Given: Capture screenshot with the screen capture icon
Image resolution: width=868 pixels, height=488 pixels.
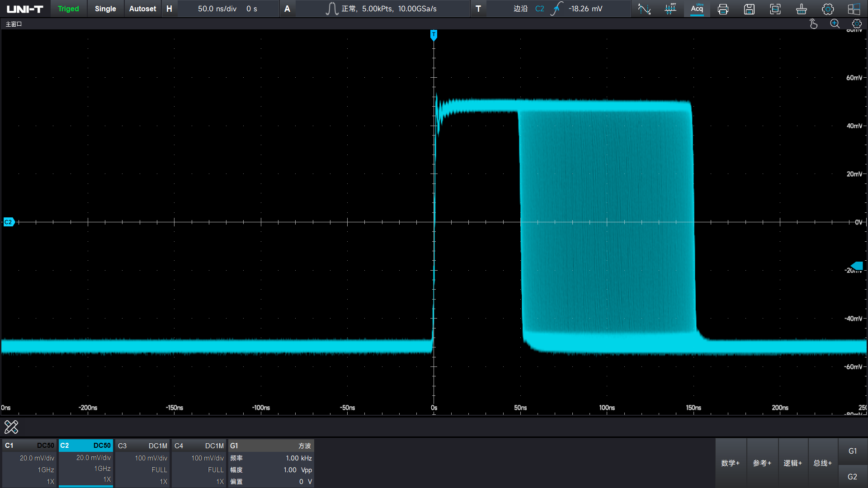Looking at the screenshot, I should coord(775,9).
